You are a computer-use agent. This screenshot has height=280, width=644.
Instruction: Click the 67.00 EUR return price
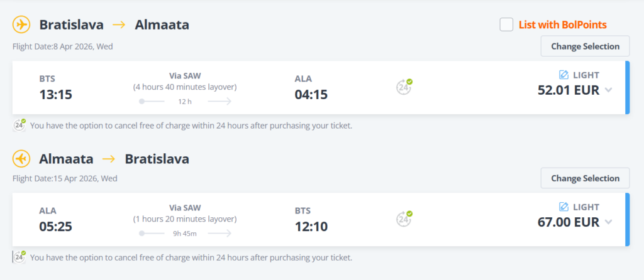(568, 222)
